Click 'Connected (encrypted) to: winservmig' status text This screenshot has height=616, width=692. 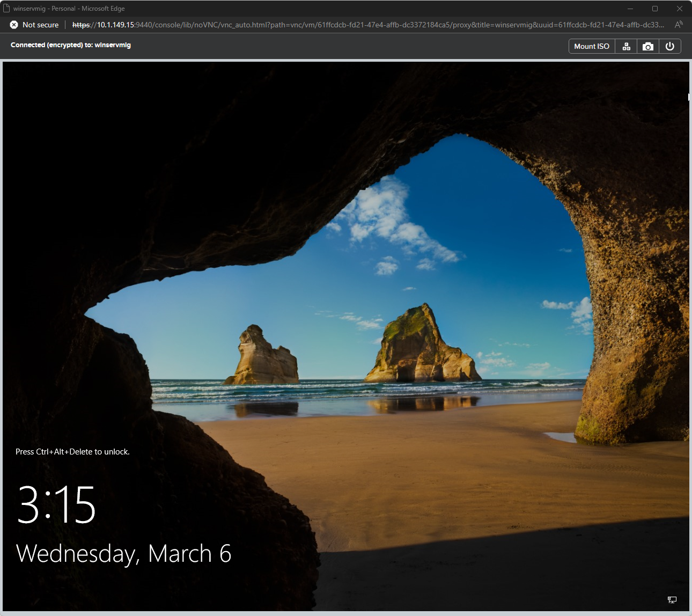click(x=71, y=45)
